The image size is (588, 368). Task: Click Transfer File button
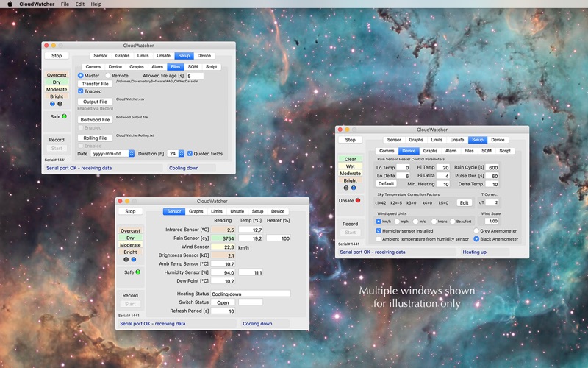95,84
